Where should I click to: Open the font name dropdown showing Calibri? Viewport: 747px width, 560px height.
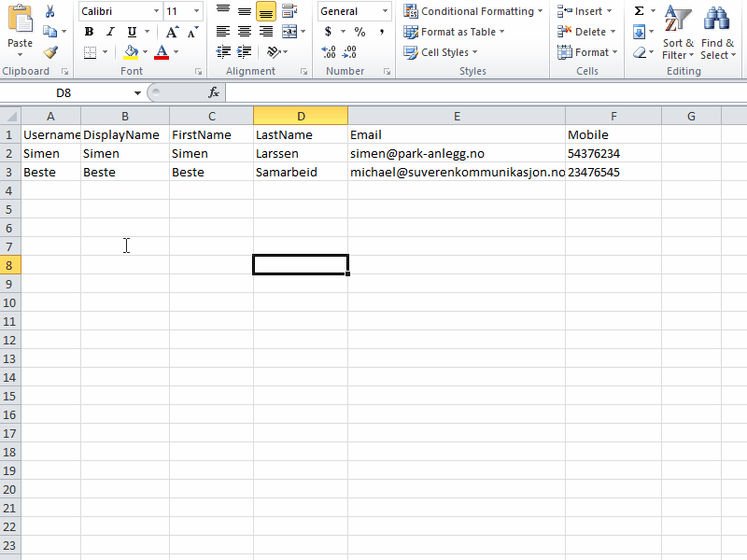(156, 11)
